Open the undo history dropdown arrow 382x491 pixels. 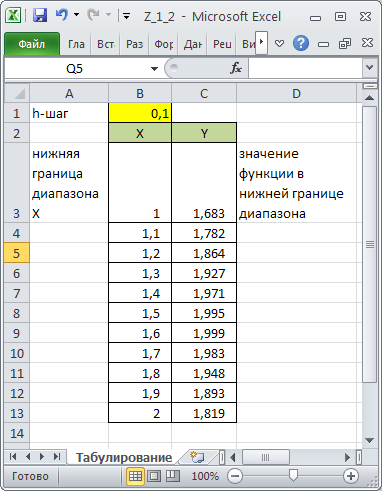coord(77,15)
